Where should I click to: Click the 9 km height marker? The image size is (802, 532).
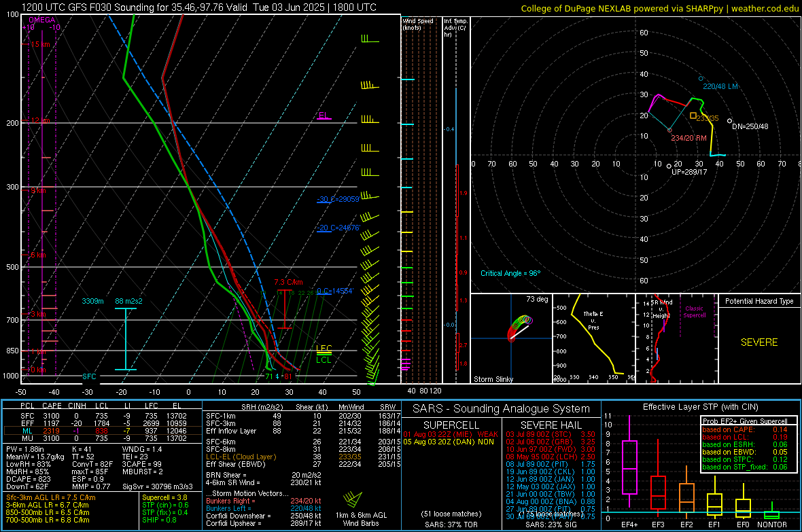coord(38,191)
